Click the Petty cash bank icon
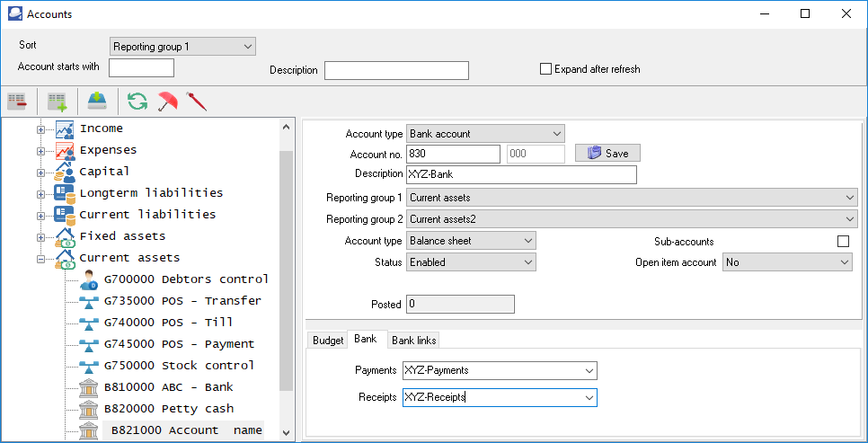The height and width of the screenshot is (443, 868). pyautogui.click(x=89, y=410)
